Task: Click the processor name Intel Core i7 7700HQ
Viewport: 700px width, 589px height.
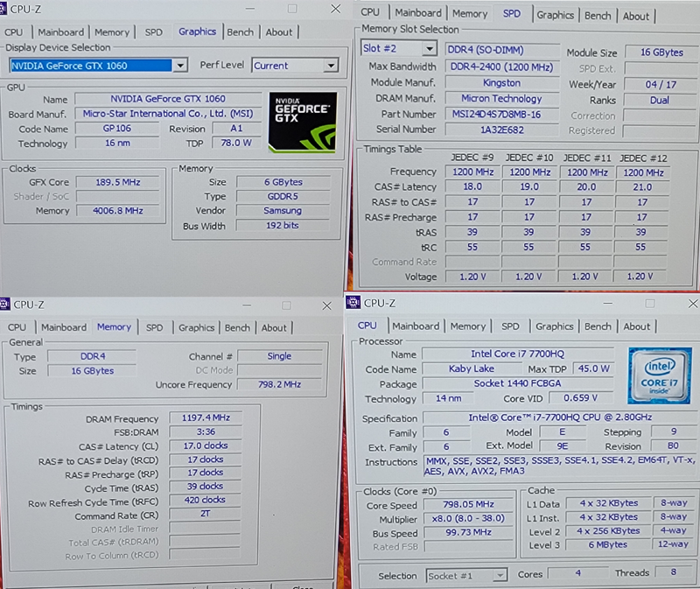Action: pyautogui.click(x=517, y=354)
